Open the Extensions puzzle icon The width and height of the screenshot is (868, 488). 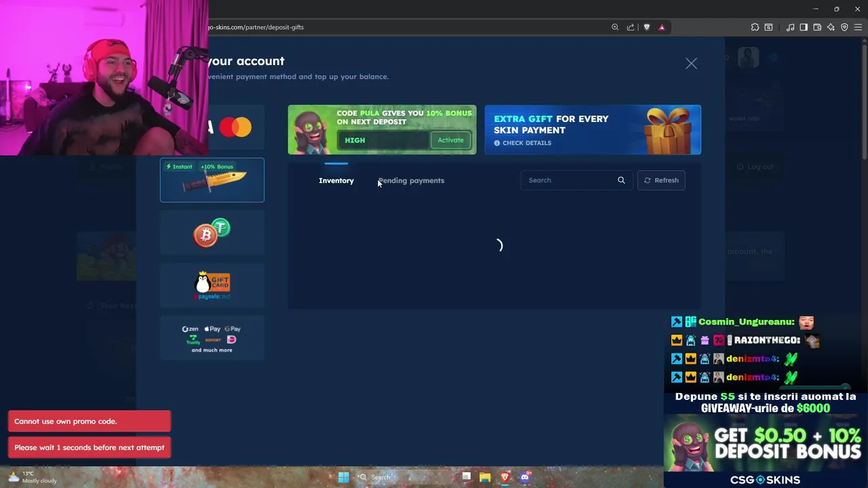[755, 27]
